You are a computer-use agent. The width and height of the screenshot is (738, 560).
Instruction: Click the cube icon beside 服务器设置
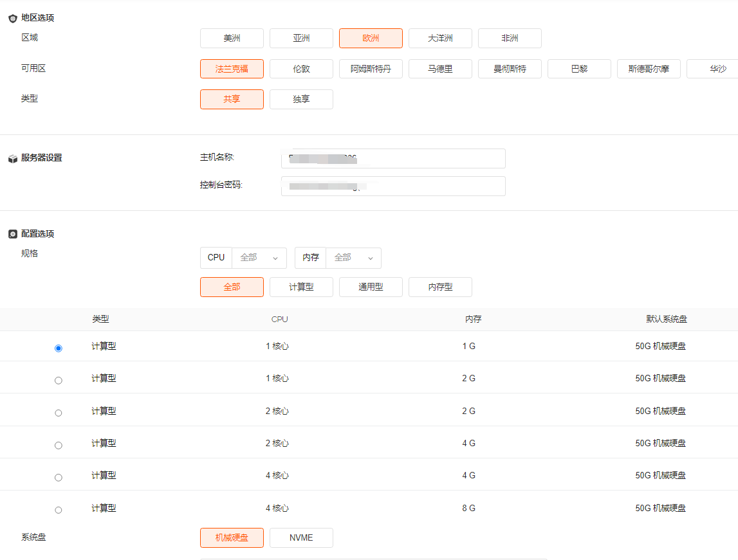point(12,159)
